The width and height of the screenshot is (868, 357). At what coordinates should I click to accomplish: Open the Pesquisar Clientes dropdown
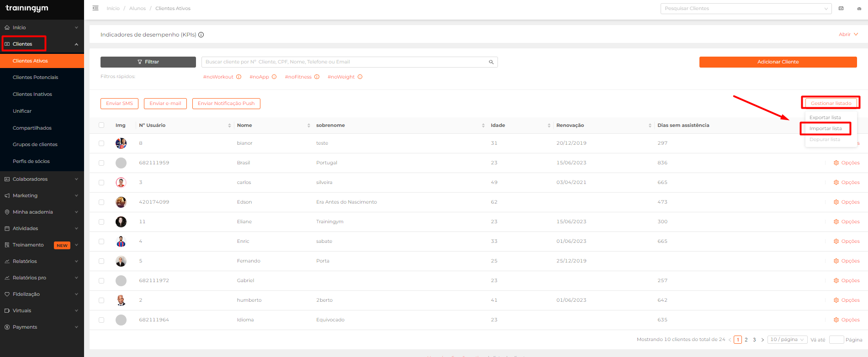pos(746,9)
